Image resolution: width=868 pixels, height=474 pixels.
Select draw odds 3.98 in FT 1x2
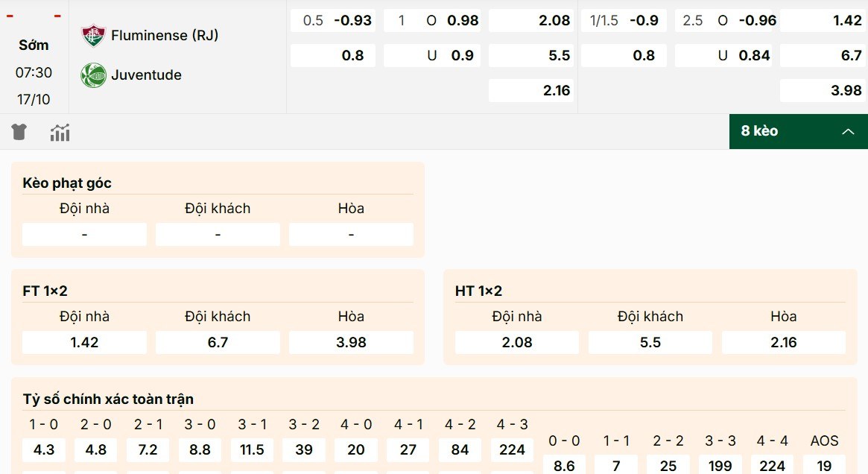[x=351, y=342]
